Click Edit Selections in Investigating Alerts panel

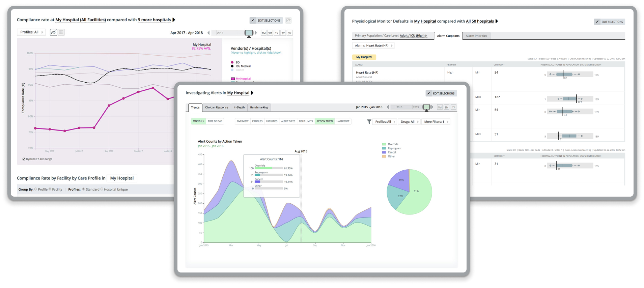[x=441, y=93]
